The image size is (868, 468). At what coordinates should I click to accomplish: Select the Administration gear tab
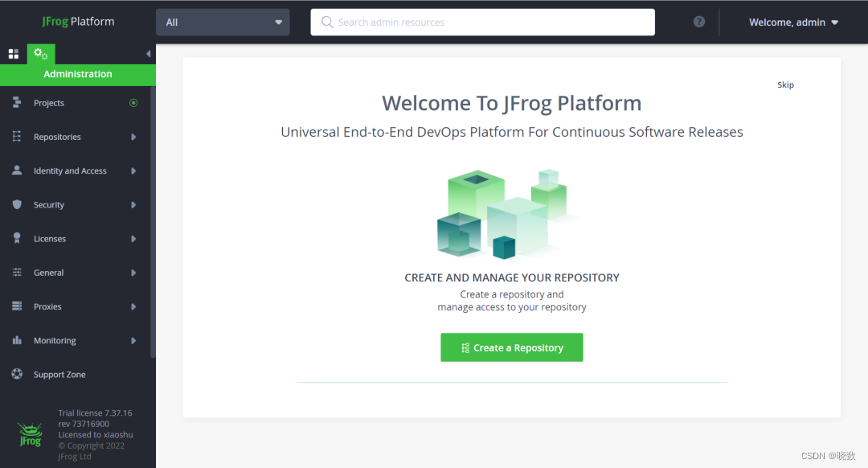tap(39, 53)
